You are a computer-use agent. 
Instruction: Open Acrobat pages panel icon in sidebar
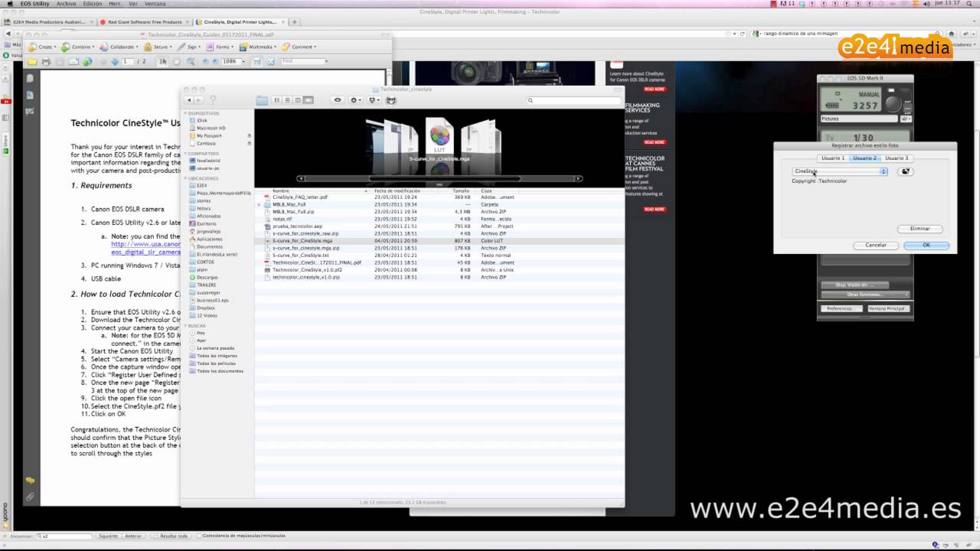pyautogui.click(x=30, y=78)
